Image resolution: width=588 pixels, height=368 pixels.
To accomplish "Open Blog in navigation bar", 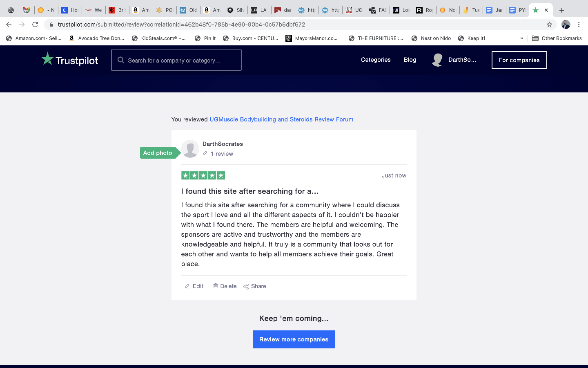I will coord(410,60).
